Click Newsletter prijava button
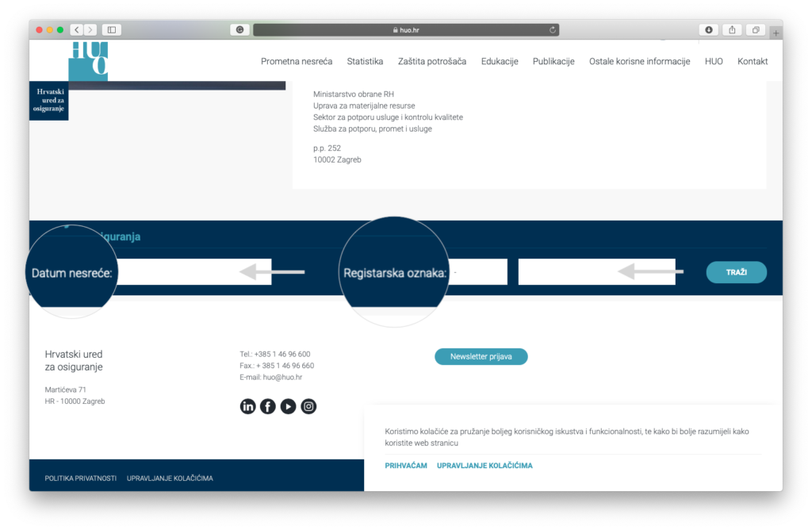The image size is (812, 530). tap(481, 357)
